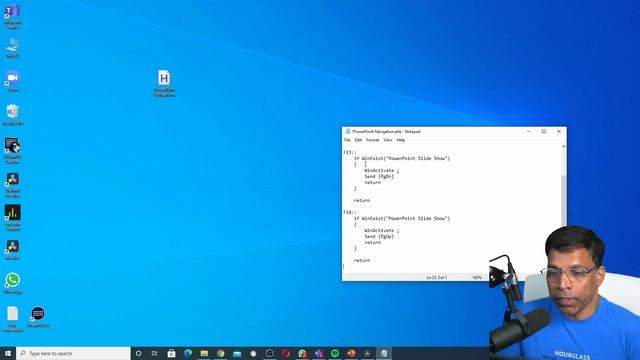Close the Notepad window
The image size is (640, 360).
pyautogui.click(x=559, y=131)
